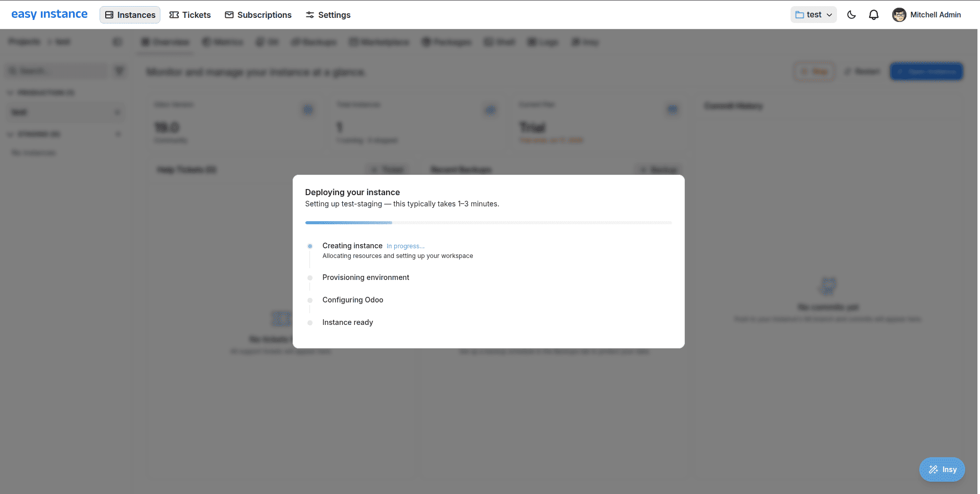Go to Tickets in the top navigation
This screenshot has width=980, height=494.
pos(190,15)
